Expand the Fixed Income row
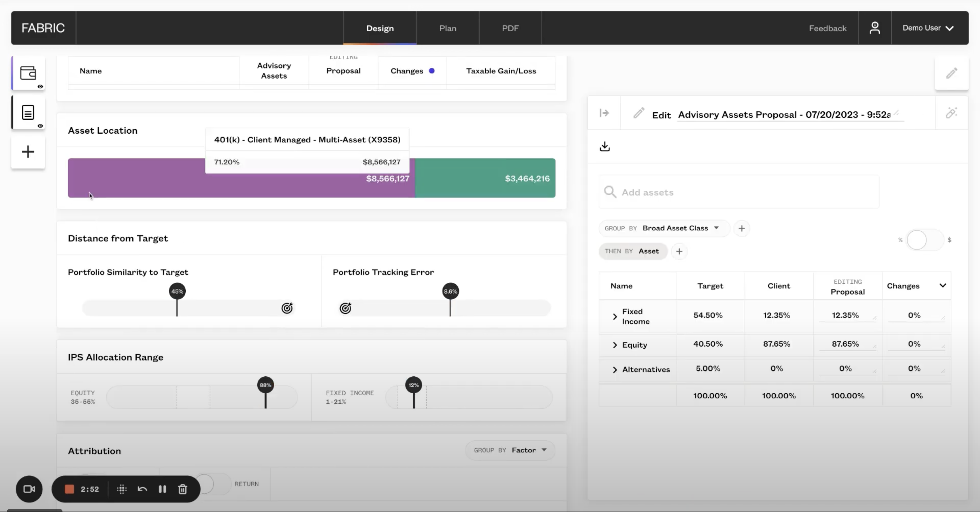 click(x=615, y=317)
